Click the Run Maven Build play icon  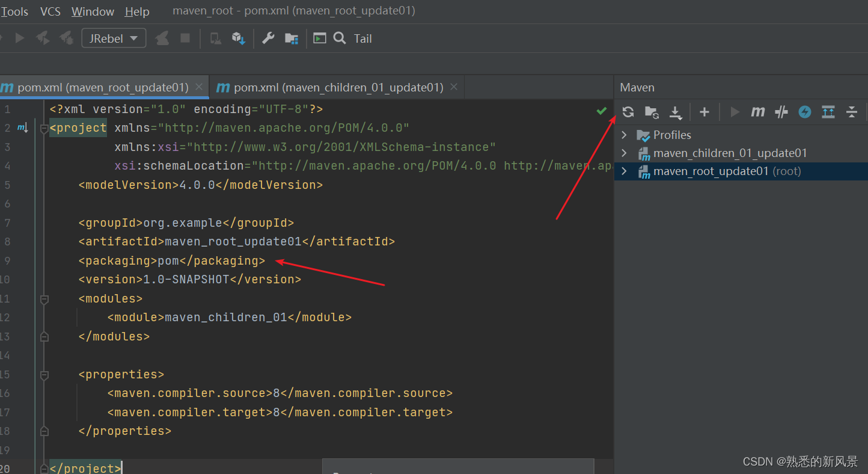click(x=735, y=112)
